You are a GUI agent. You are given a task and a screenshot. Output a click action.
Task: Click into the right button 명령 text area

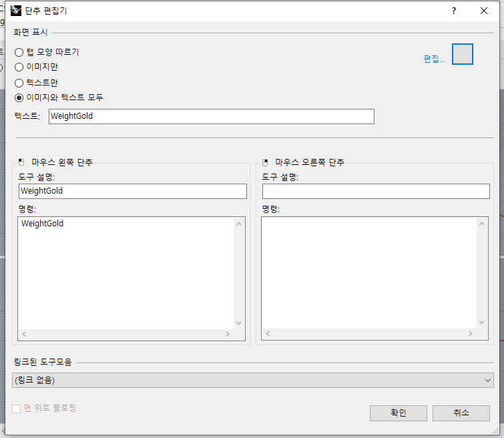point(369,272)
